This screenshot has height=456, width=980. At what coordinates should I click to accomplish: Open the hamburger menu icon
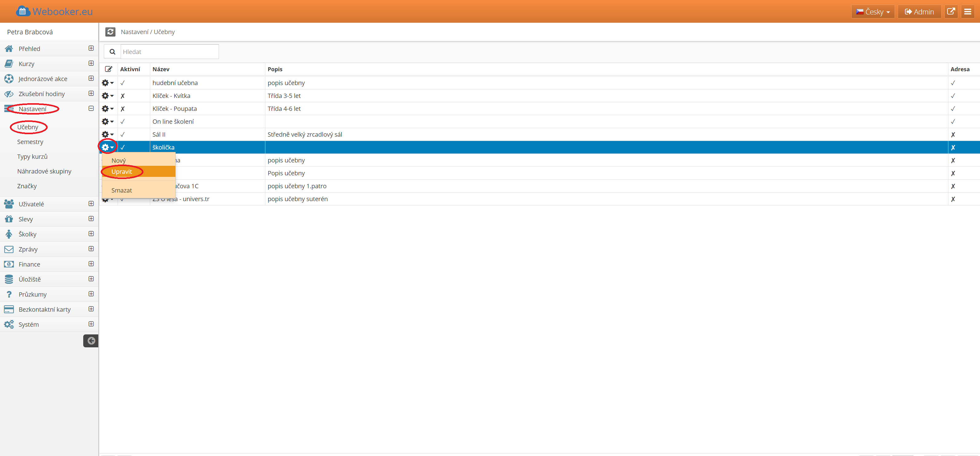968,12
